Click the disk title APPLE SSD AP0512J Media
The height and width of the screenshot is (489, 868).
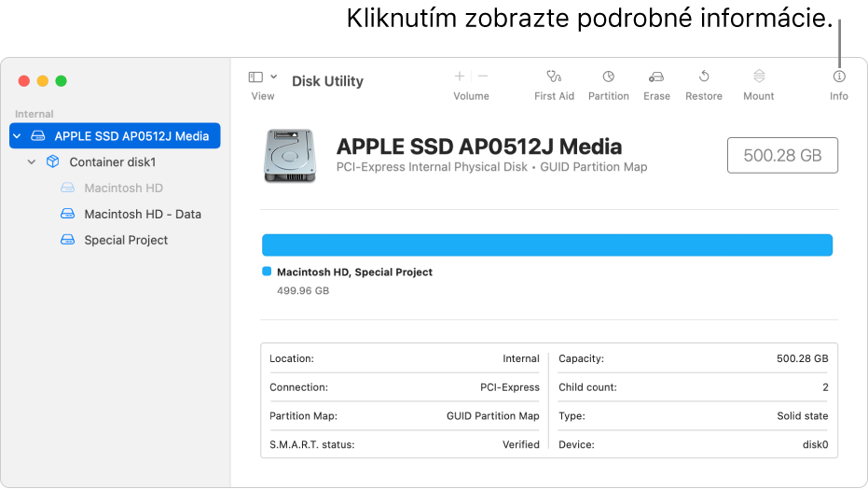coord(479,147)
